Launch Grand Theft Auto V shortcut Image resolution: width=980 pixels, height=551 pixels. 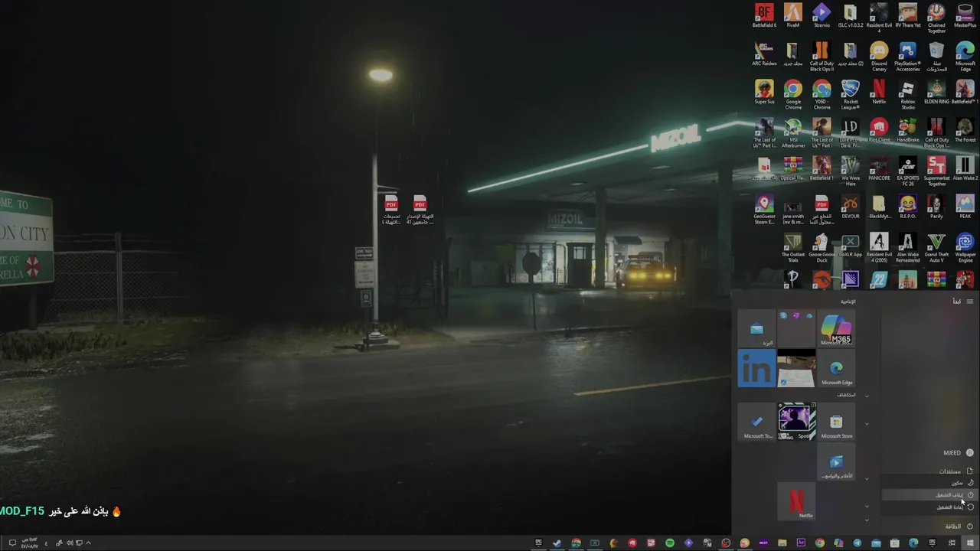click(936, 248)
